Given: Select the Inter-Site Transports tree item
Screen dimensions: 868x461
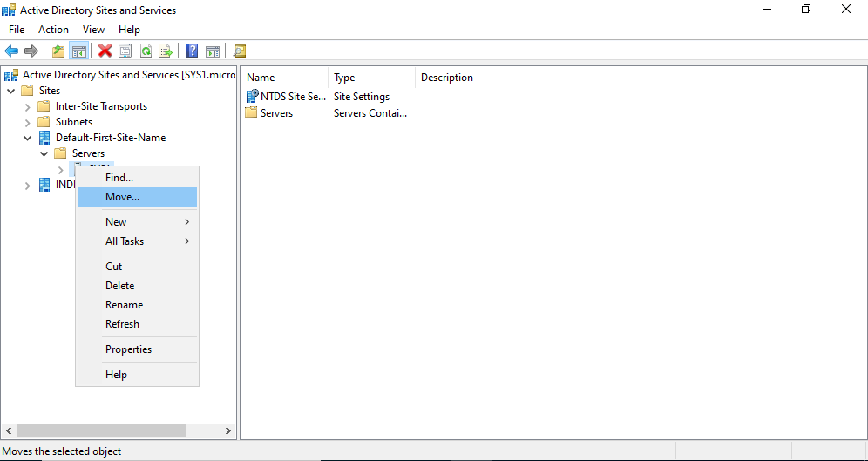Looking at the screenshot, I should 101,106.
